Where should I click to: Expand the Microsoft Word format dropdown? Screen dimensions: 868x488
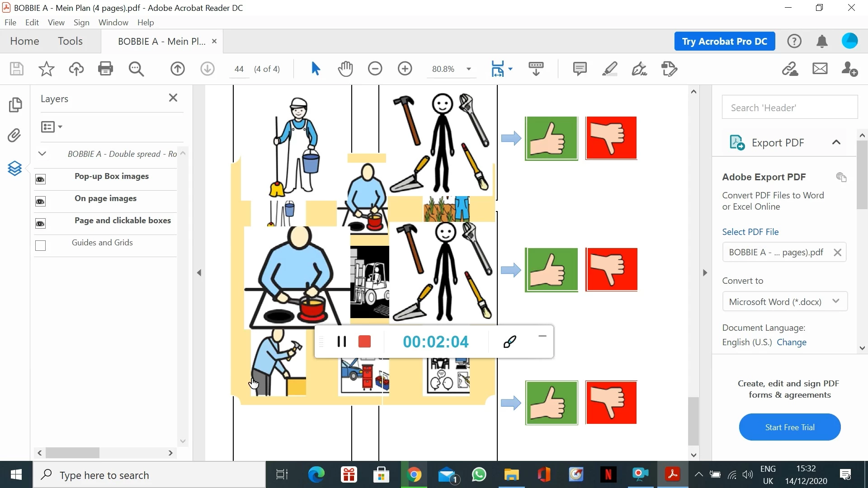coord(835,301)
